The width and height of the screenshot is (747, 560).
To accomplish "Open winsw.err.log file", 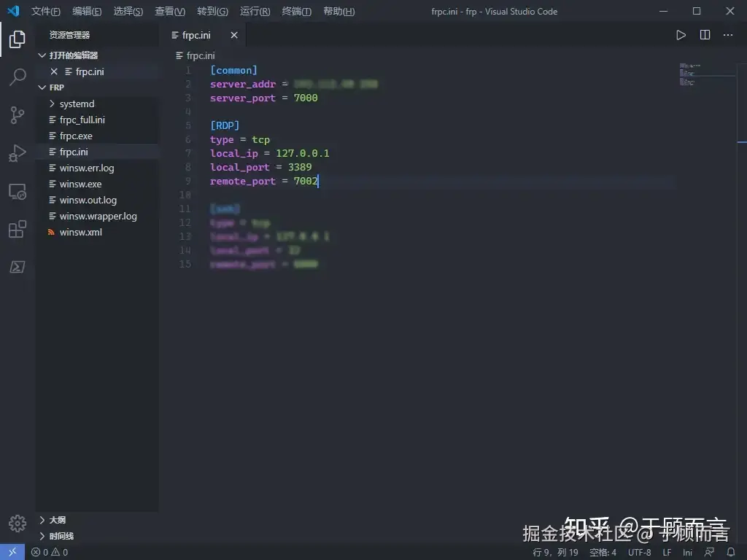I will [x=97, y=168].
